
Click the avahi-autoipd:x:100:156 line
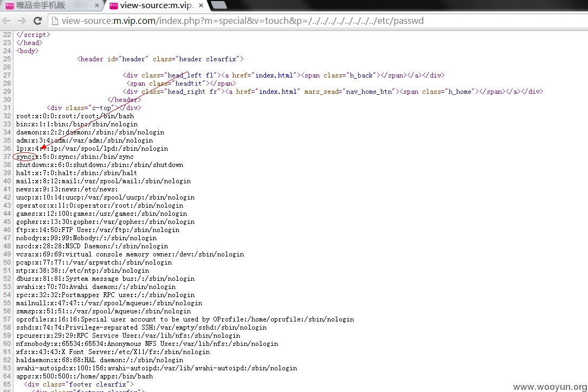(x=157, y=368)
